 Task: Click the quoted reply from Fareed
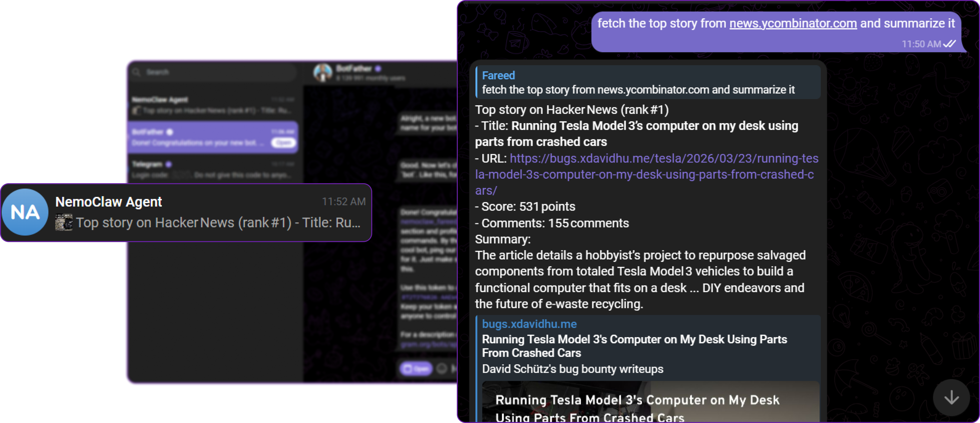click(647, 82)
